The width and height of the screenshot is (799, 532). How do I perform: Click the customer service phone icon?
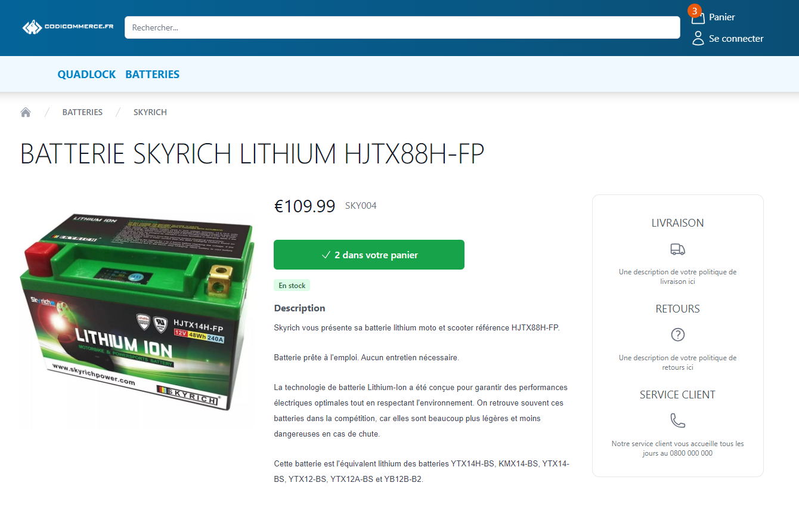coord(678,420)
